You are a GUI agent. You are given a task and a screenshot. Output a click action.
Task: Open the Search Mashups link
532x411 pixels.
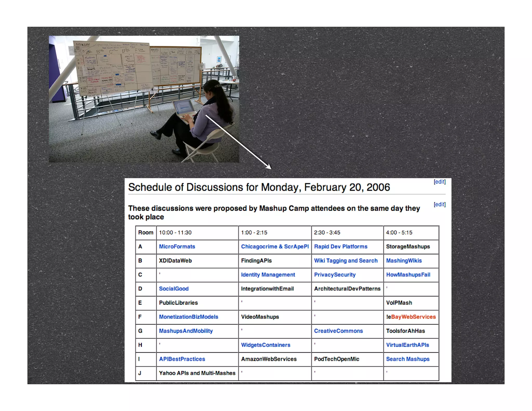408,359
